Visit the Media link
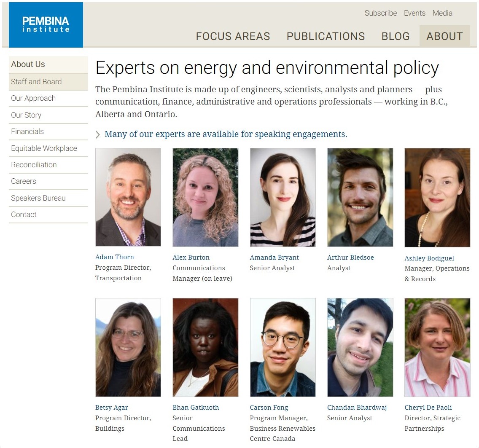 click(442, 13)
